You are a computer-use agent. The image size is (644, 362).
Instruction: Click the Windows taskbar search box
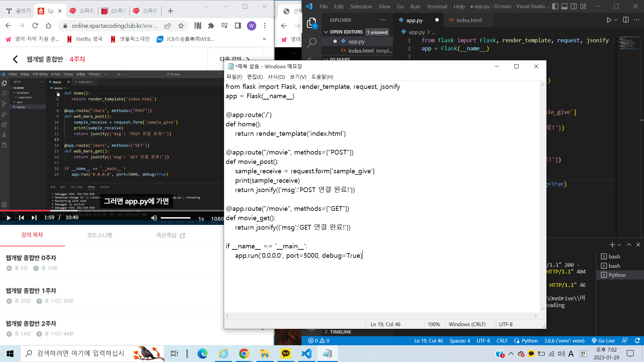[93, 354]
